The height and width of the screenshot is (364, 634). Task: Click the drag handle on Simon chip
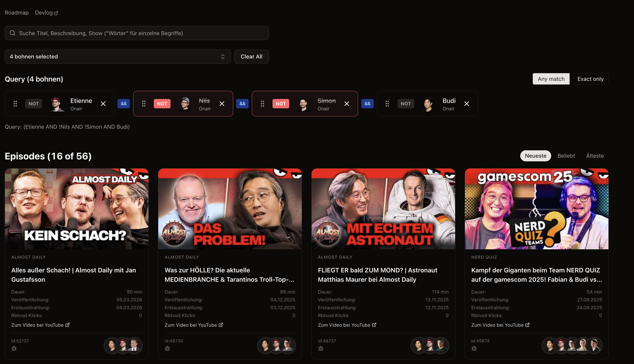click(262, 103)
